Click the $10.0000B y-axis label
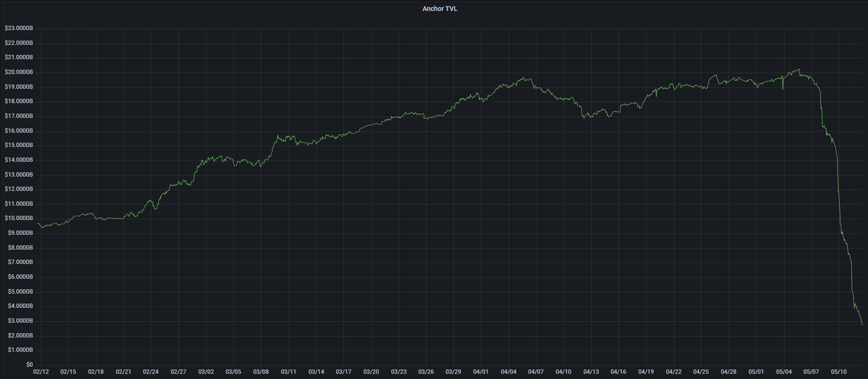Viewport: 868px width, 379px height. tap(19, 218)
